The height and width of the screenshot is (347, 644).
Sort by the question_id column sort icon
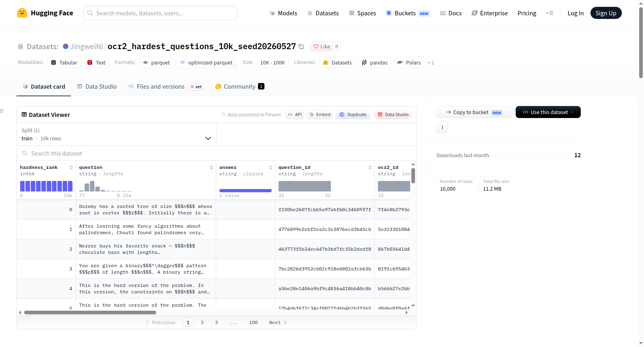(370, 167)
